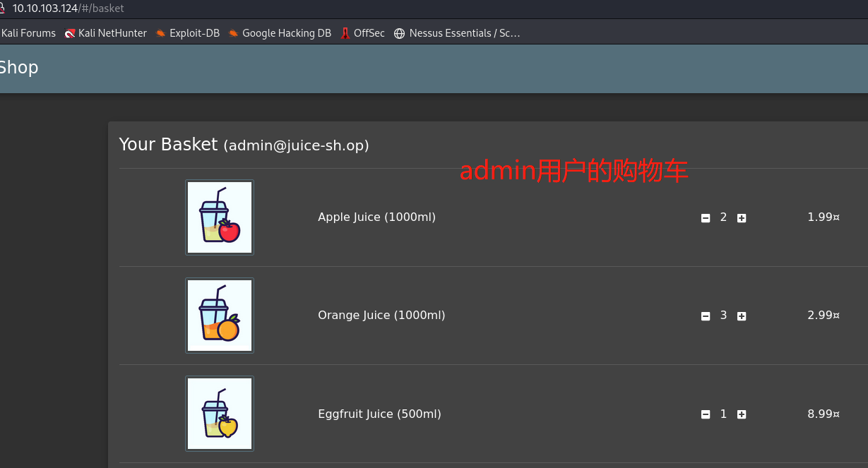Select the Apple Juice (1000ml) product name
Screen dimensions: 868x468
pyautogui.click(x=376, y=217)
